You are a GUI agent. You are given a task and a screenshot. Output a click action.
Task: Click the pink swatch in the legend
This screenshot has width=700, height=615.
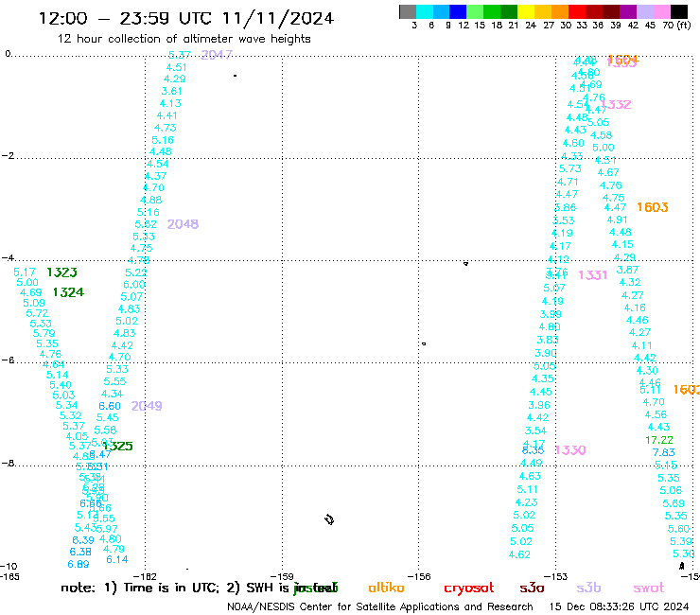(x=662, y=11)
